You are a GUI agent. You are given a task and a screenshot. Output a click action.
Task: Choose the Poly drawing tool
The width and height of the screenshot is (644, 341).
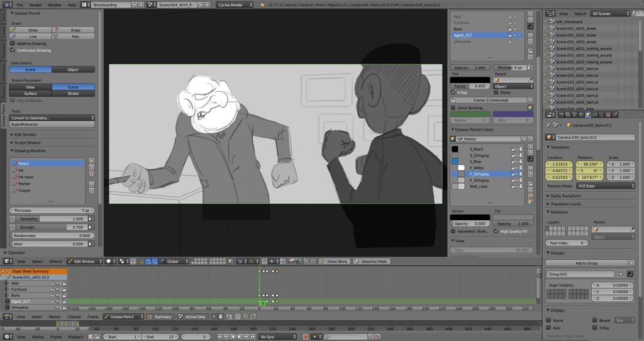[x=74, y=36]
